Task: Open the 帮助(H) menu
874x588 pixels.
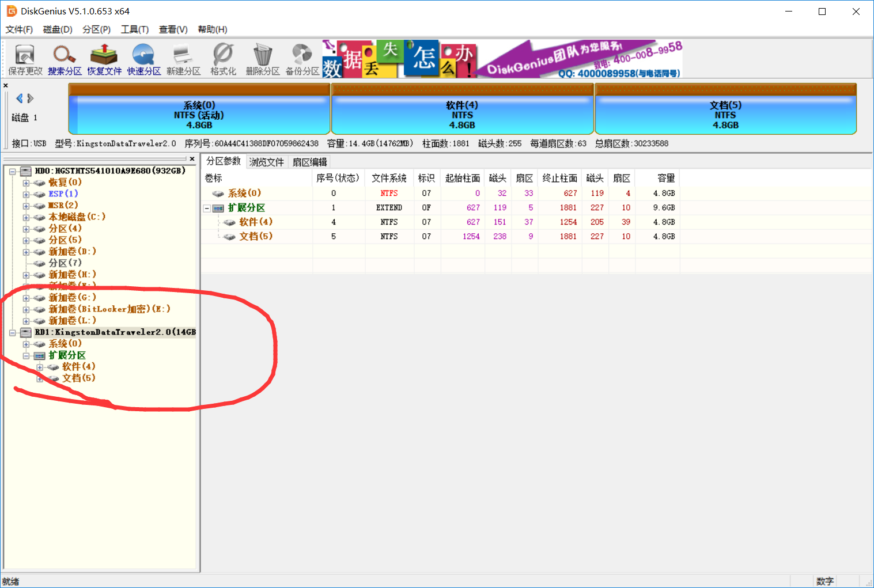Action: click(x=213, y=29)
